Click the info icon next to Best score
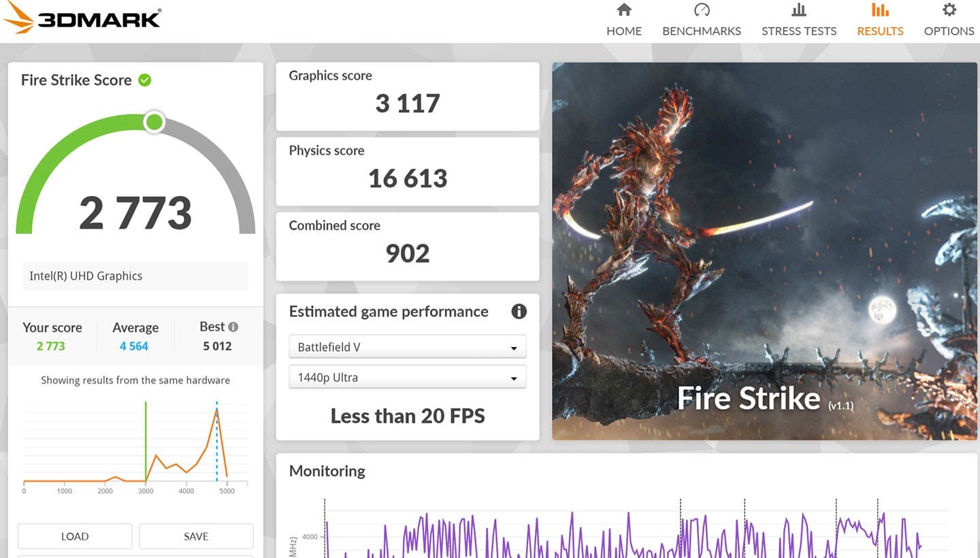Viewport: 980px width, 558px height. coord(233,327)
